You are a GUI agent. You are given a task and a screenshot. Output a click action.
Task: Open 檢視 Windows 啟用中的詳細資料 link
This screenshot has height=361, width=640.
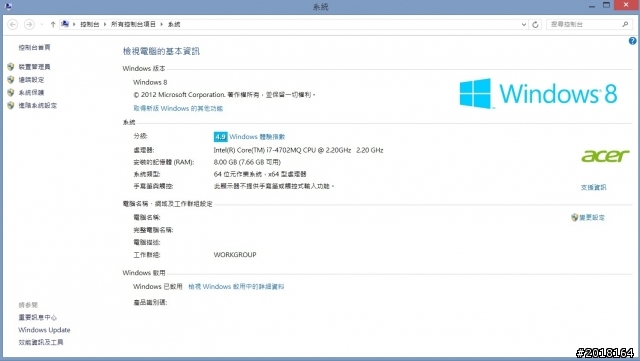point(236,287)
